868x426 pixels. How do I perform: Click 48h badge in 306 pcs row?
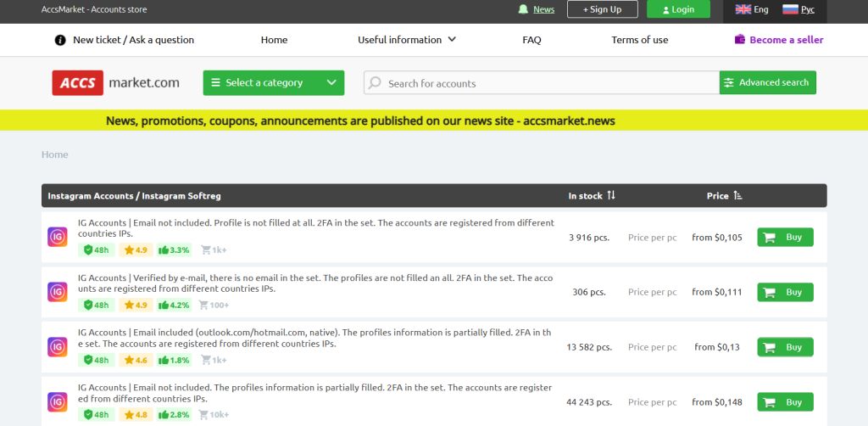pos(97,305)
